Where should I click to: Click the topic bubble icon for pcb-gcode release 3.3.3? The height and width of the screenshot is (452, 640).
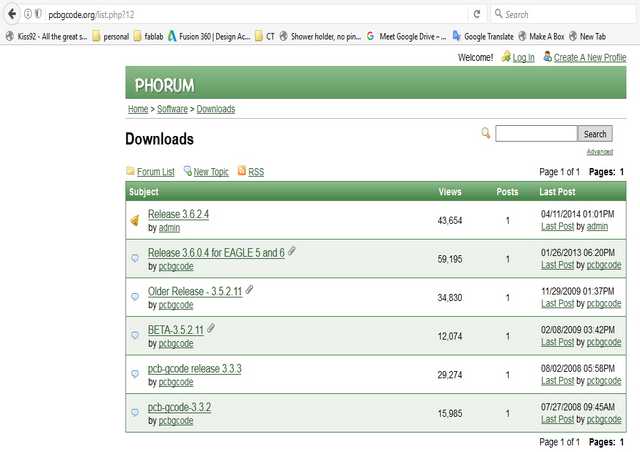click(x=135, y=374)
